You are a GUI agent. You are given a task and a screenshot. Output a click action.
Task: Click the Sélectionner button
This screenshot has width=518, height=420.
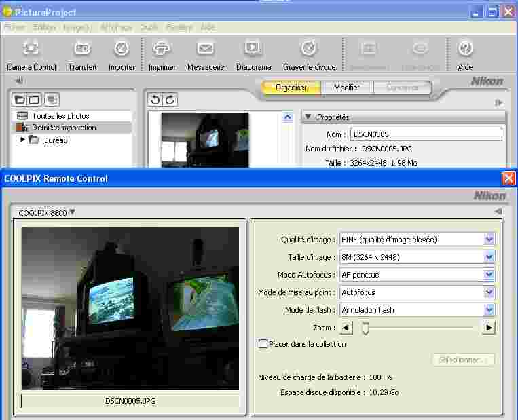coord(464,360)
